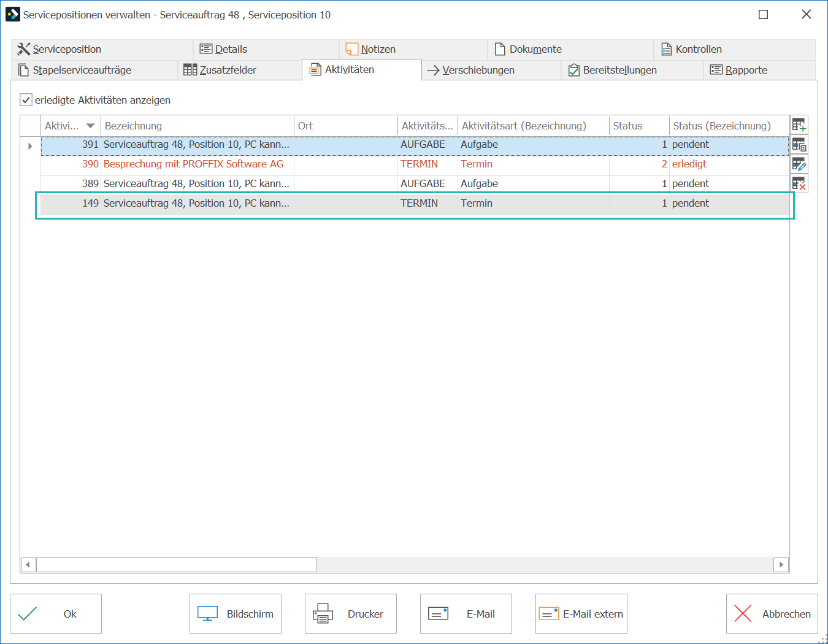Delete the selected activity with the red X icon
The image size is (828, 644).
tap(799, 183)
